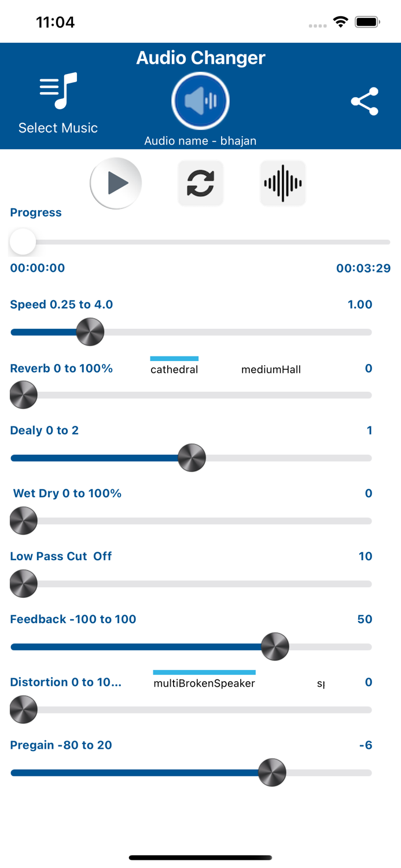Tap the Select Music playlist icon
Viewport: 401px width, 868px height.
58,91
